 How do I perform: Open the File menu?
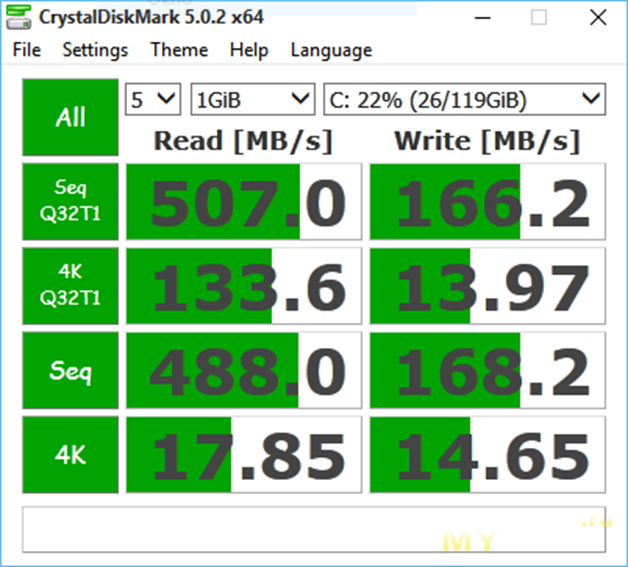27,50
